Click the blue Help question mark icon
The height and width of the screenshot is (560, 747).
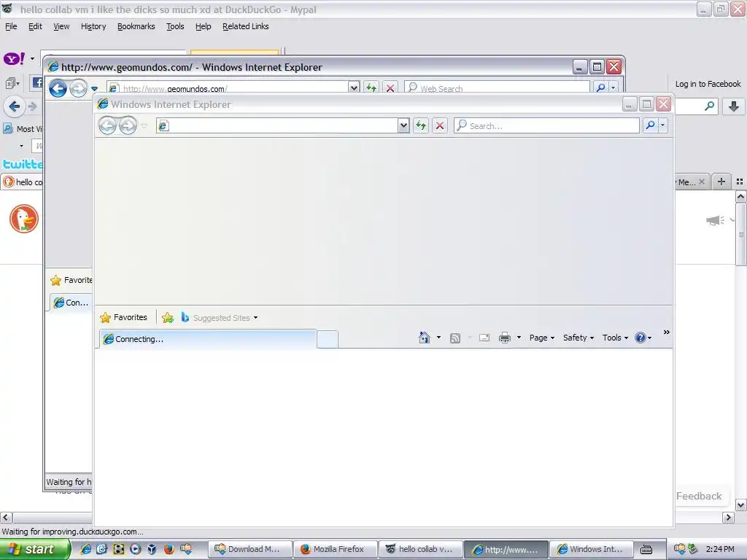(x=640, y=338)
